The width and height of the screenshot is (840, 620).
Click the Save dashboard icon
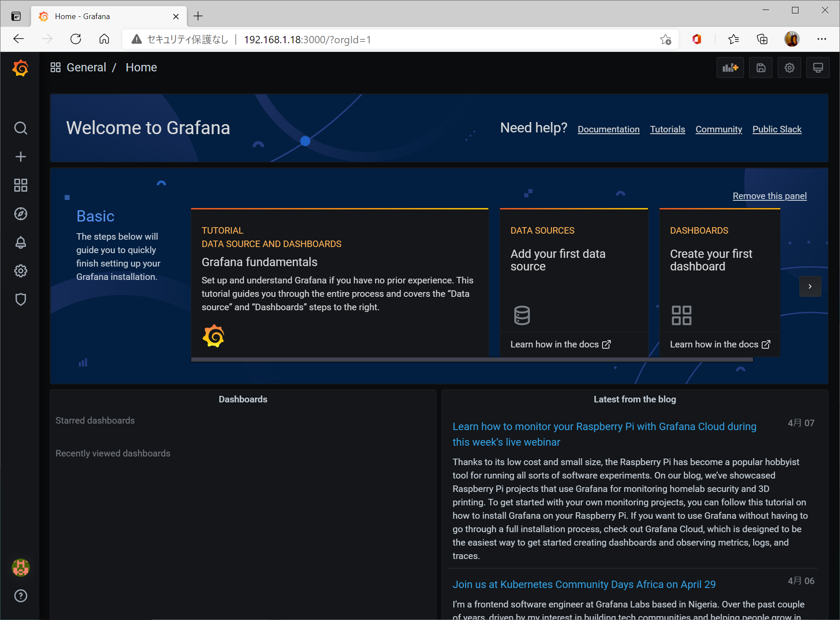click(760, 67)
